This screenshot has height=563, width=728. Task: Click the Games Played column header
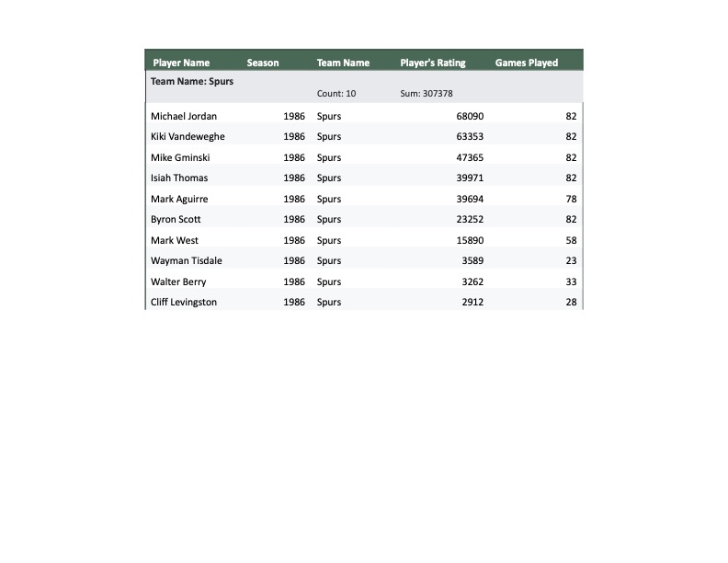[x=527, y=63]
